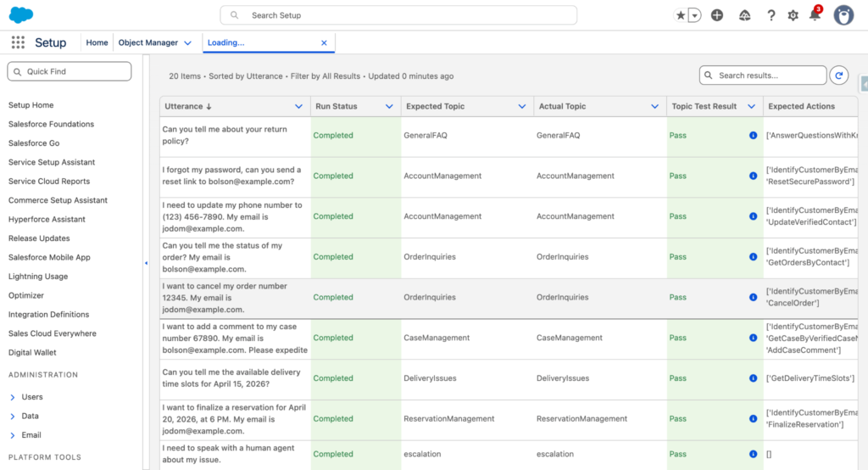The width and height of the screenshot is (868, 470).
Task: Open Release Updates in sidebar
Action: 39,238
